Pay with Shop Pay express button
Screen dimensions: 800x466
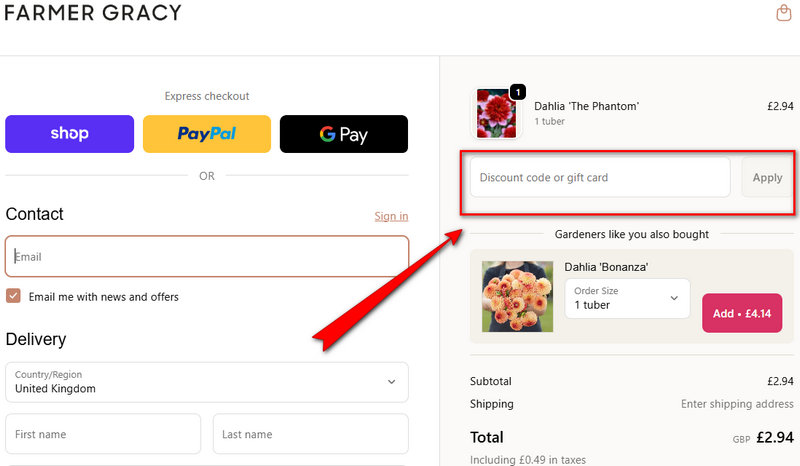[x=69, y=134]
